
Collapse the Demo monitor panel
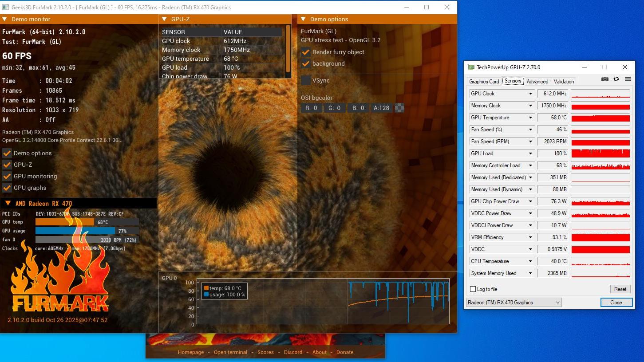[x=5, y=19]
